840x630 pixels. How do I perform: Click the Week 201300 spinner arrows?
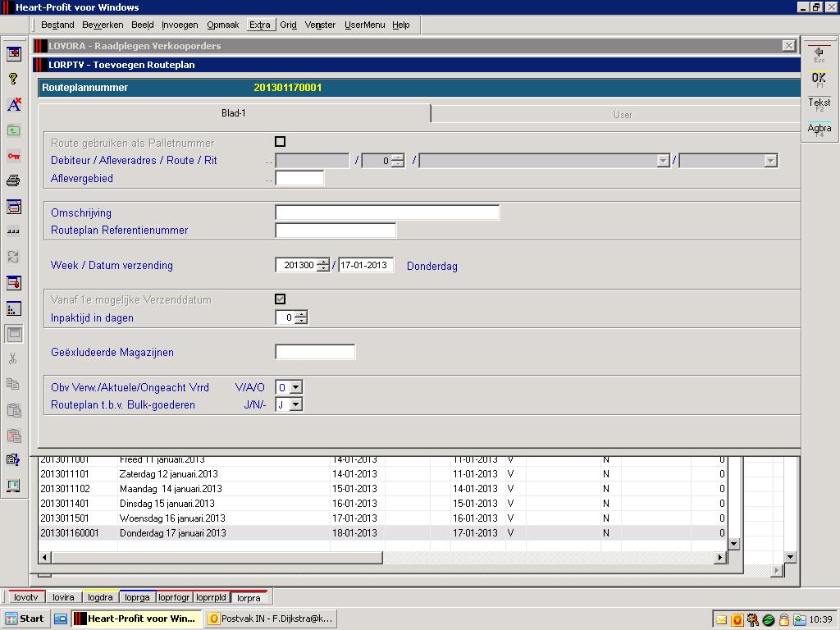pyautogui.click(x=322, y=265)
